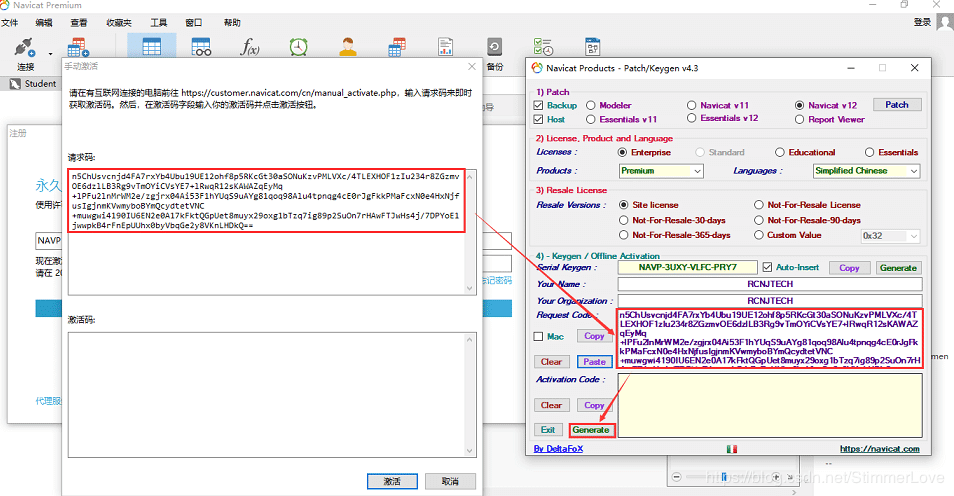Open the Languages dropdown showing Simplified Chinese
954x496 pixels.
click(x=866, y=171)
